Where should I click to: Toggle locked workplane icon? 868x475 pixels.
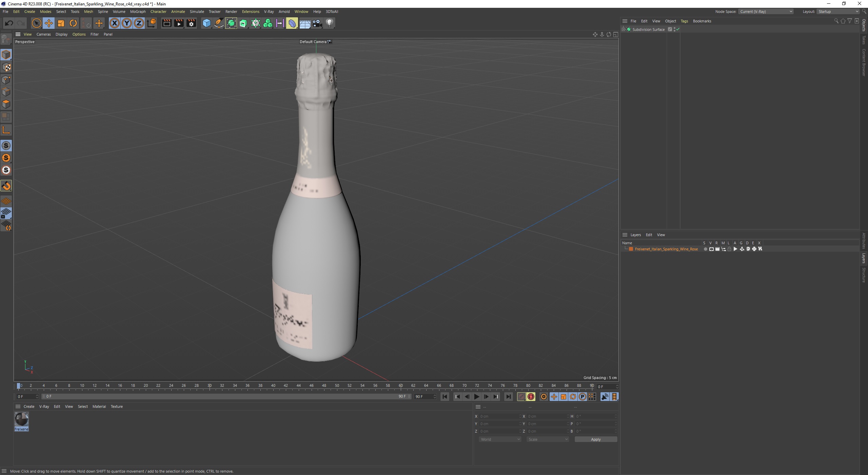(x=6, y=213)
